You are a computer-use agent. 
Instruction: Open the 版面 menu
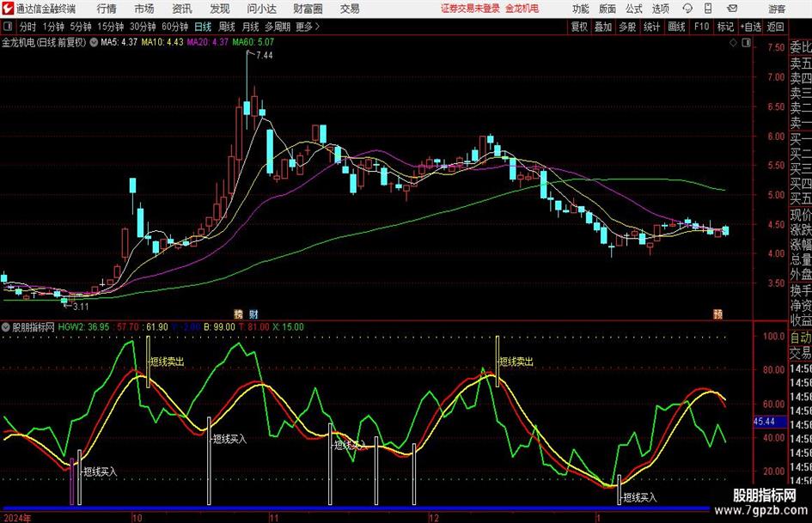click(607, 9)
